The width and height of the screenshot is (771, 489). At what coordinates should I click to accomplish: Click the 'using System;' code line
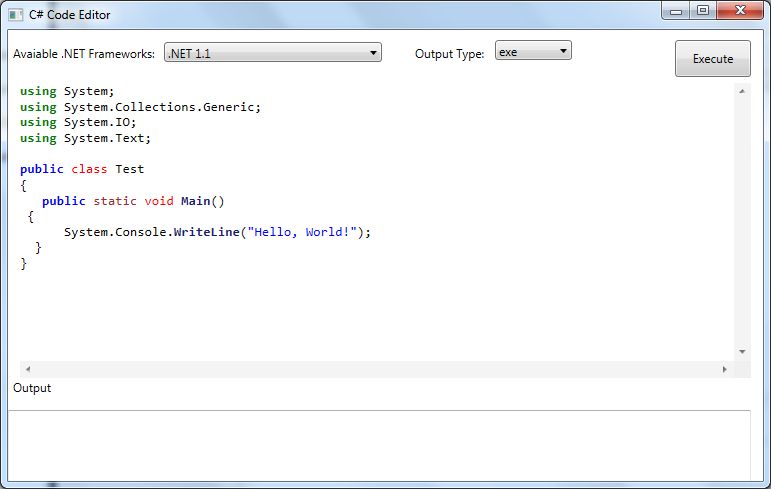point(67,92)
